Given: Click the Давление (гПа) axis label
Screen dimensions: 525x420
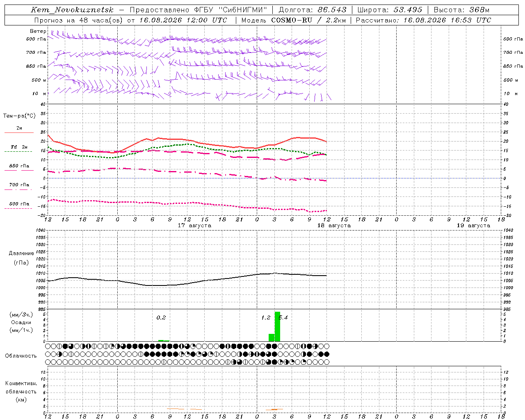Looking at the screenshot, I should tap(21, 258).
